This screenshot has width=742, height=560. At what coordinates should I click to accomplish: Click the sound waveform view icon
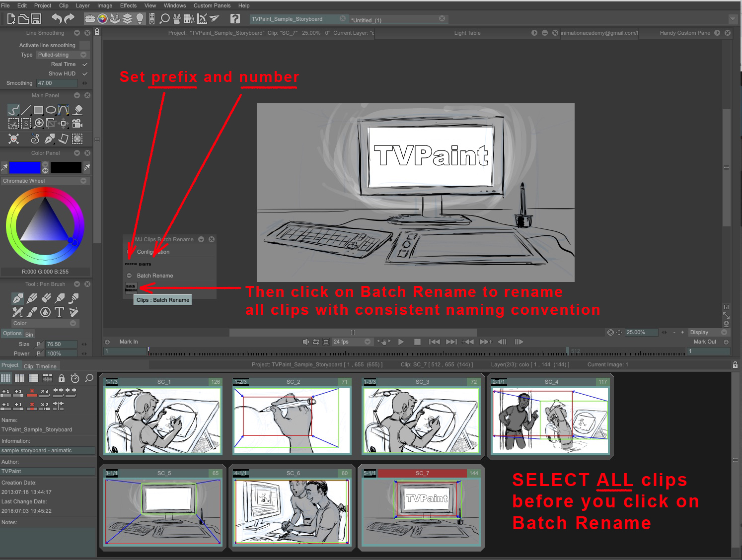(x=47, y=378)
